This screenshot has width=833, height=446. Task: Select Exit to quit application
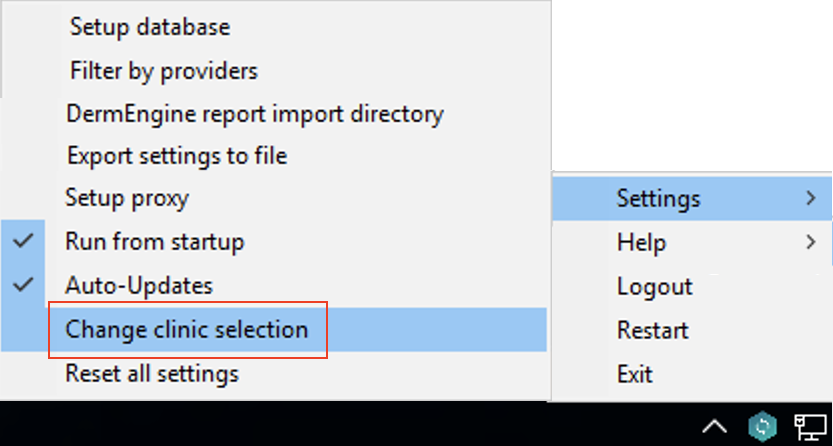tap(635, 374)
